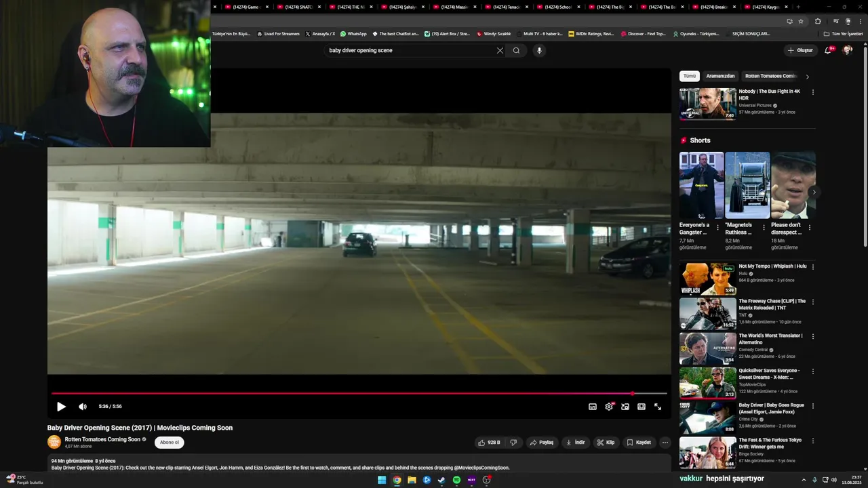The image size is (868, 488).
Task: Open YouTube notifications bell
Action: click(x=828, y=50)
